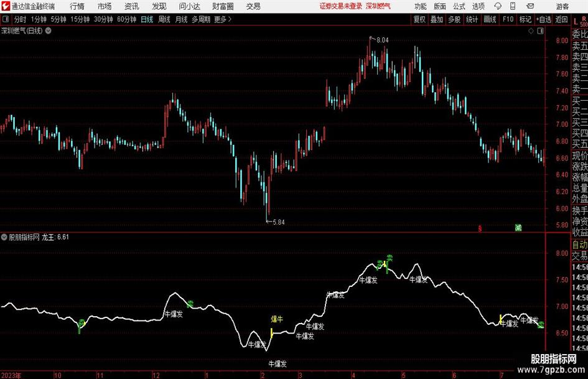Click the 画线 drawing tool button

(490, 19)
